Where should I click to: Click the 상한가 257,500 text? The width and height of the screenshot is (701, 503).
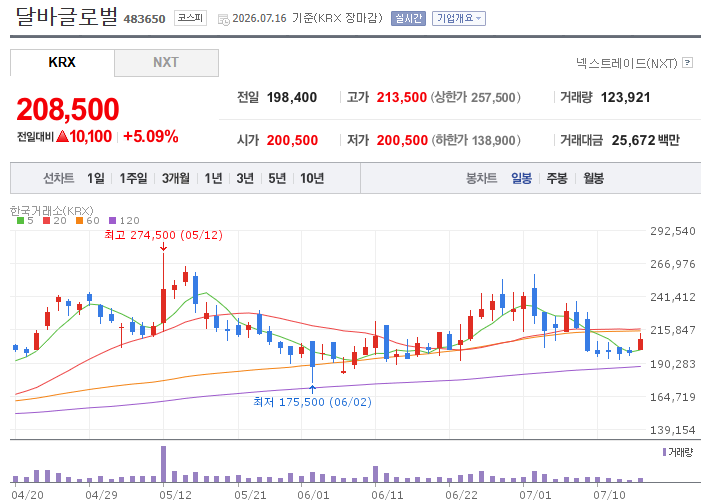tap(476, 97)
